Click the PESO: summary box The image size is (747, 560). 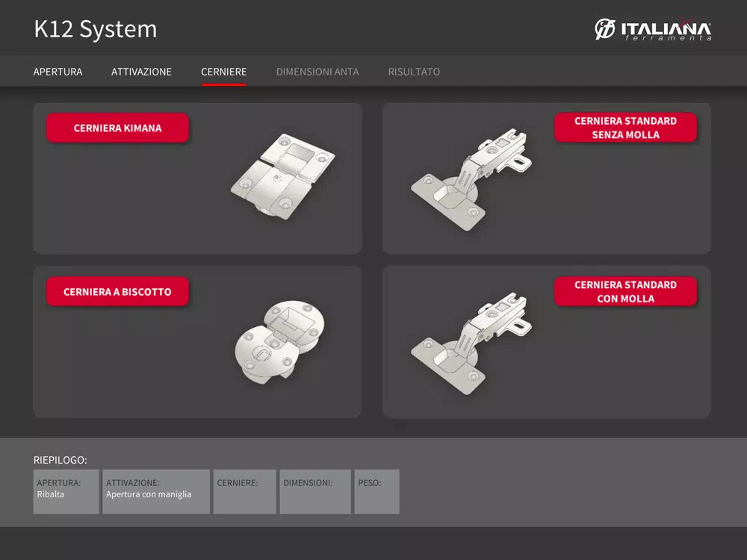376,491
